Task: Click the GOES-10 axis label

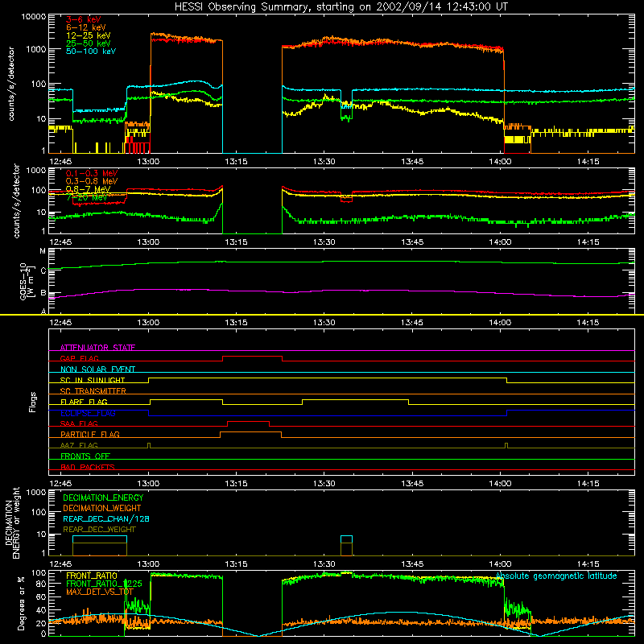Action: (x=26, y=281)
